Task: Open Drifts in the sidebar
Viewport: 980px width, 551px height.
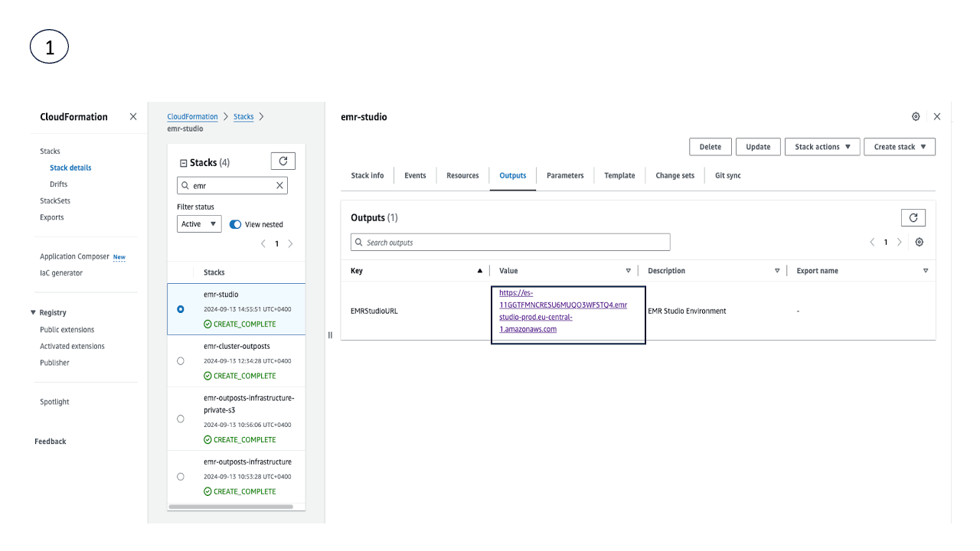Action: (59, 184)
